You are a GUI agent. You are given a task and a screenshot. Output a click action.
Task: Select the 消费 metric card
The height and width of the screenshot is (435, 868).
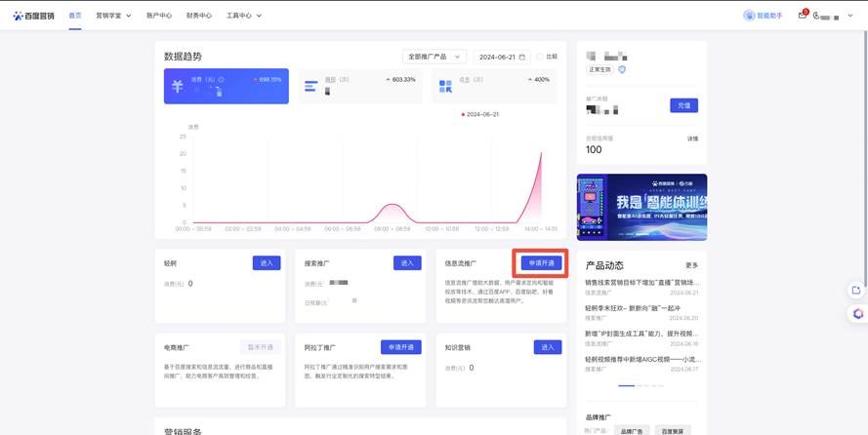(226, 86)
